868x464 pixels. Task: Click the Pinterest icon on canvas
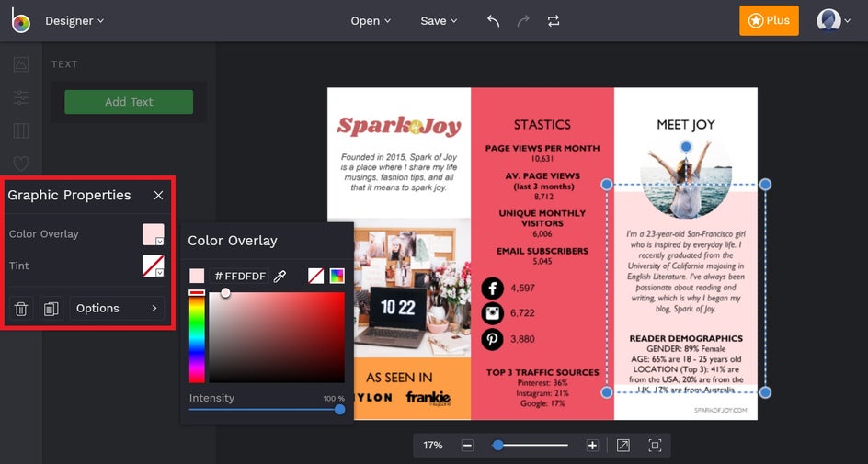point(492,339)
